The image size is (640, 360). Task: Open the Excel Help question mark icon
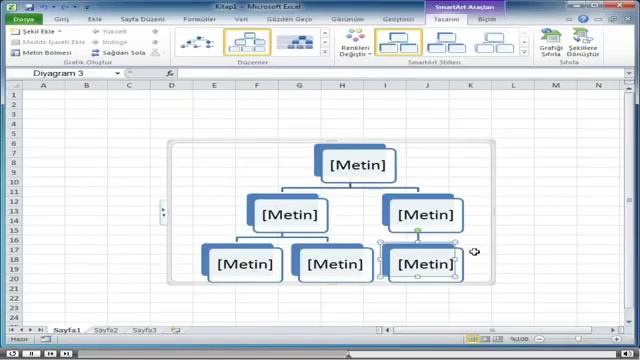[x=583, y=19]
